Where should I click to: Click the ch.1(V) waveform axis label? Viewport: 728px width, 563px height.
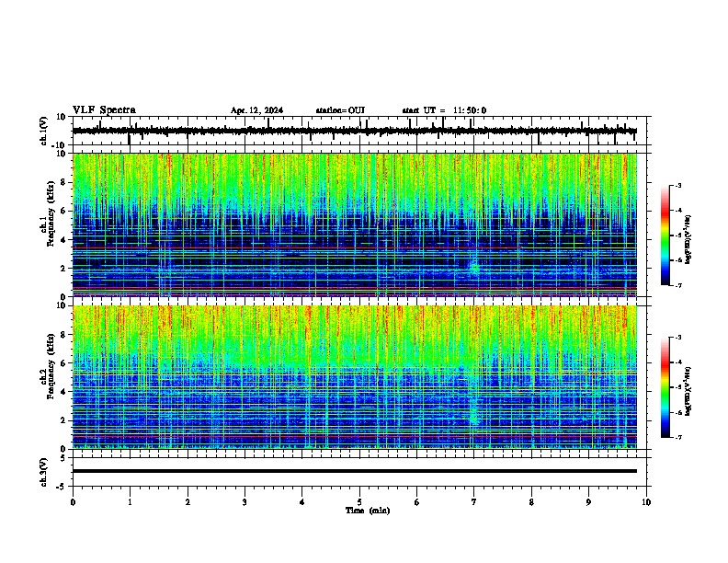(44, 131)
